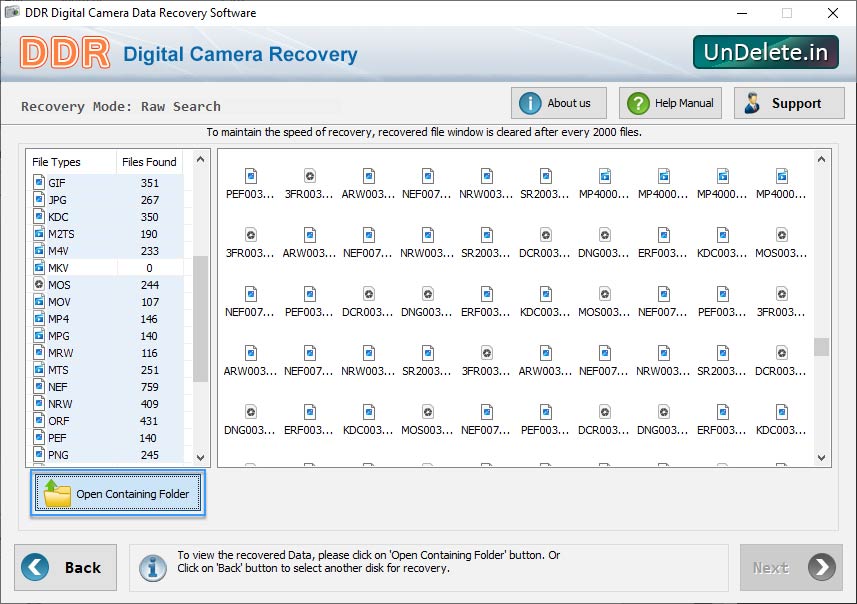The width and height of the screenshot is (857, 604).
Task: Click the PNG file type icon
Action: tap(39, 454)
